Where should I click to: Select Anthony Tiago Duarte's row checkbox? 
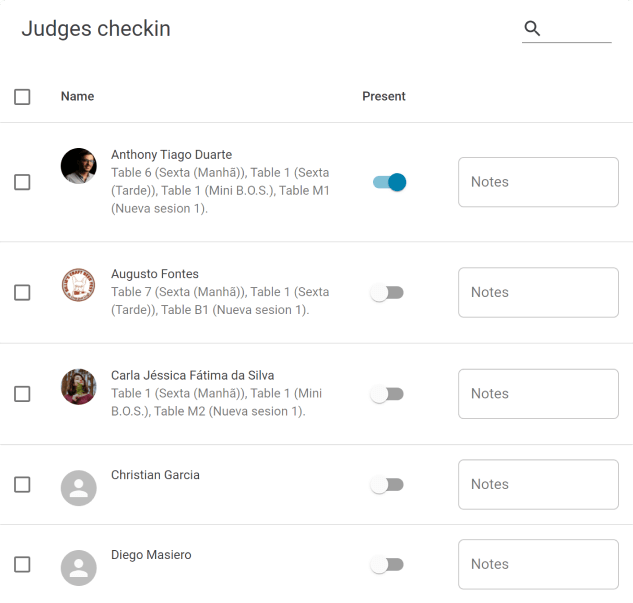coord(22,182)
